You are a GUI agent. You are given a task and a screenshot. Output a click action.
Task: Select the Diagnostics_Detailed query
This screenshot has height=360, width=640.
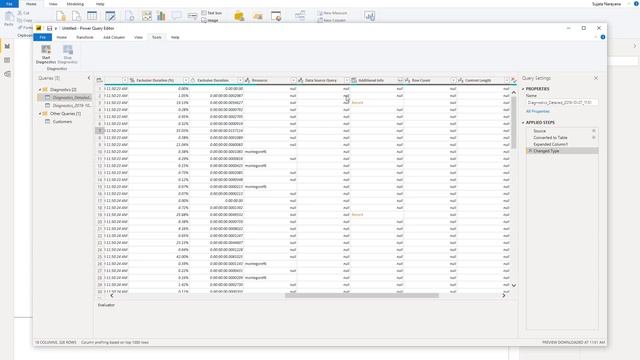[x=65, y=97]
